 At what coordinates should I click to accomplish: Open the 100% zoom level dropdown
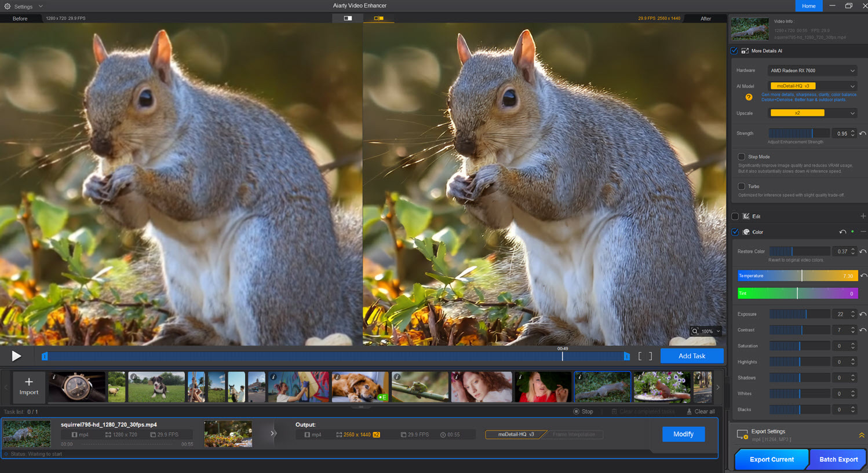click(x=710, y=331)
